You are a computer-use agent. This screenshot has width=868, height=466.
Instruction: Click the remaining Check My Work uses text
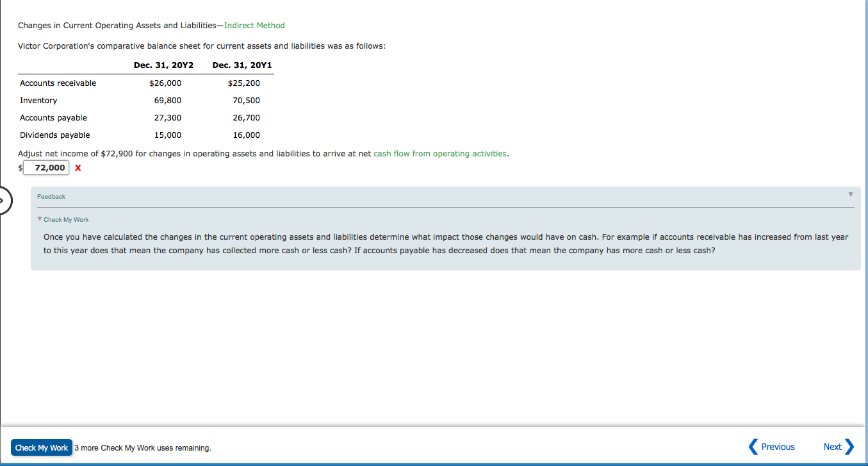tap(142, 448)
